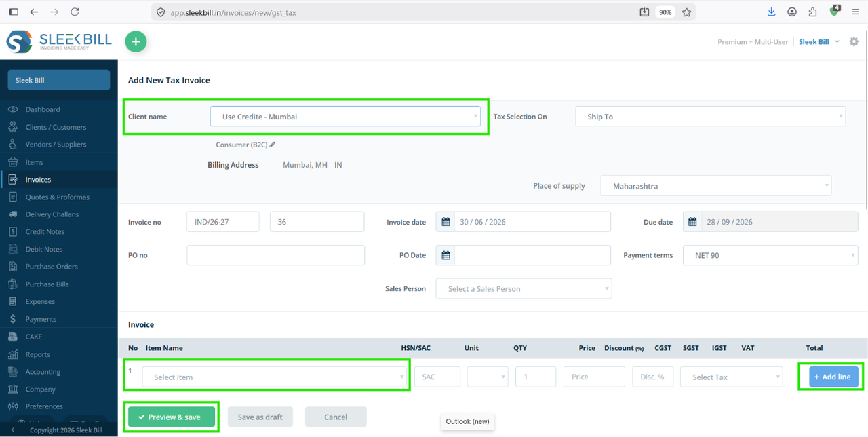This screenshot has height=437, width=868.
Task: Click the 90% browser zoom indicator
Action: (665, 12)
